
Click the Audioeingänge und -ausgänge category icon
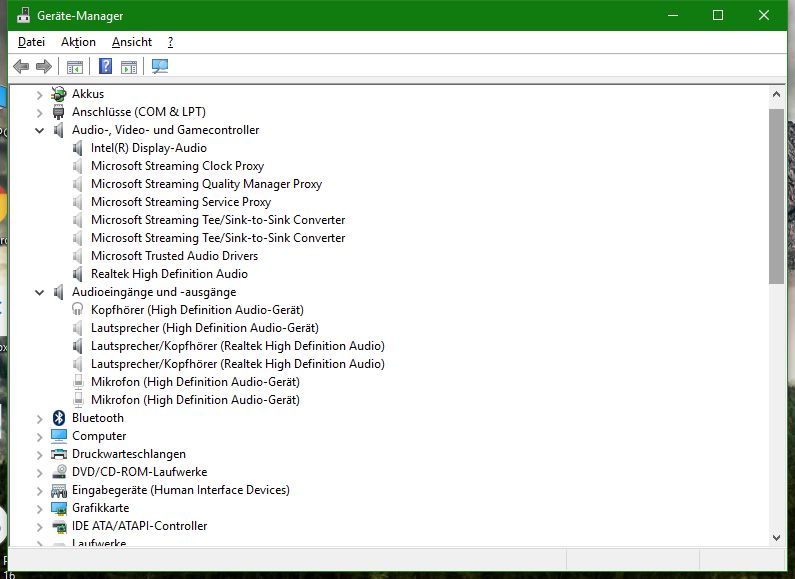59,292
